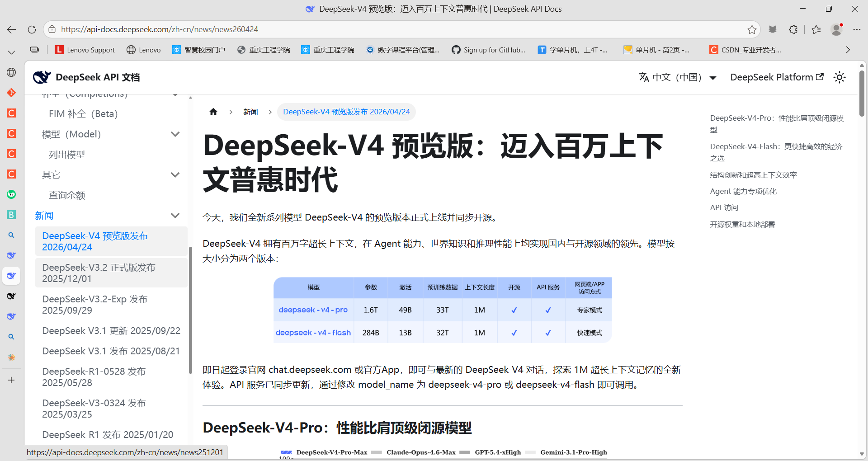Open the 数字课程平台 bookmark
This screenshot has height=461, width=868.
pyautogui.click(x=403, y=50)
